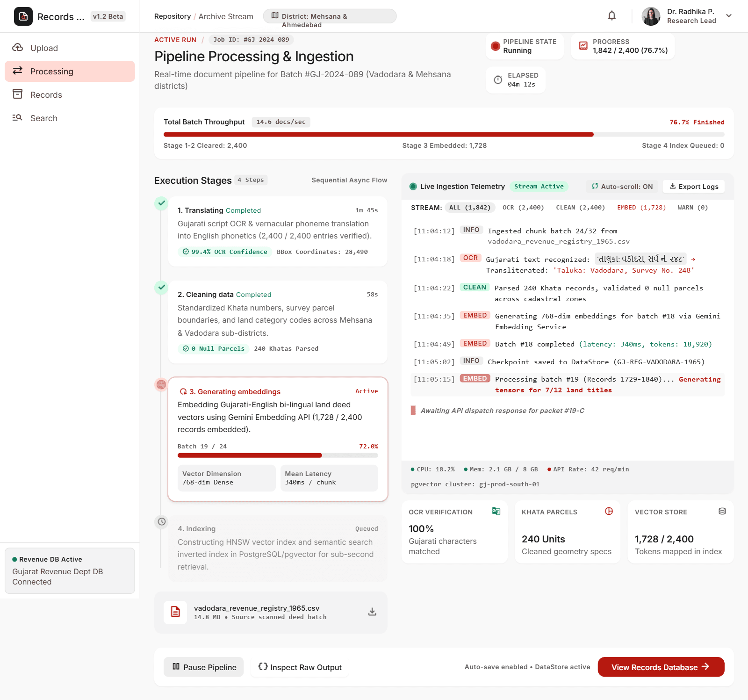Click the OCR Verification translate icon
Viewport: 748px width, 700px height.
(x=496, y=512)
